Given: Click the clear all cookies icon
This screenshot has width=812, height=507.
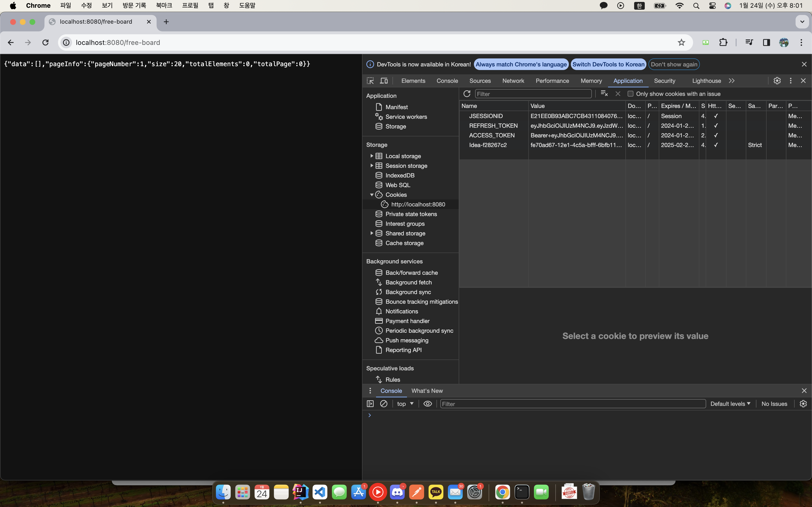Looking at the screenshot, I should click(x=604, y=94).
